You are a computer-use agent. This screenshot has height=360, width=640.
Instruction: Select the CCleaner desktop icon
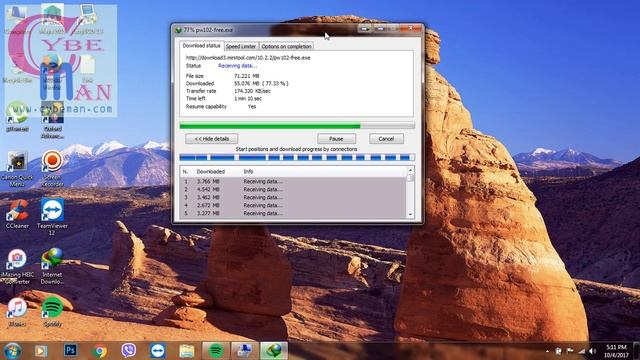click(x=17, y=214)
